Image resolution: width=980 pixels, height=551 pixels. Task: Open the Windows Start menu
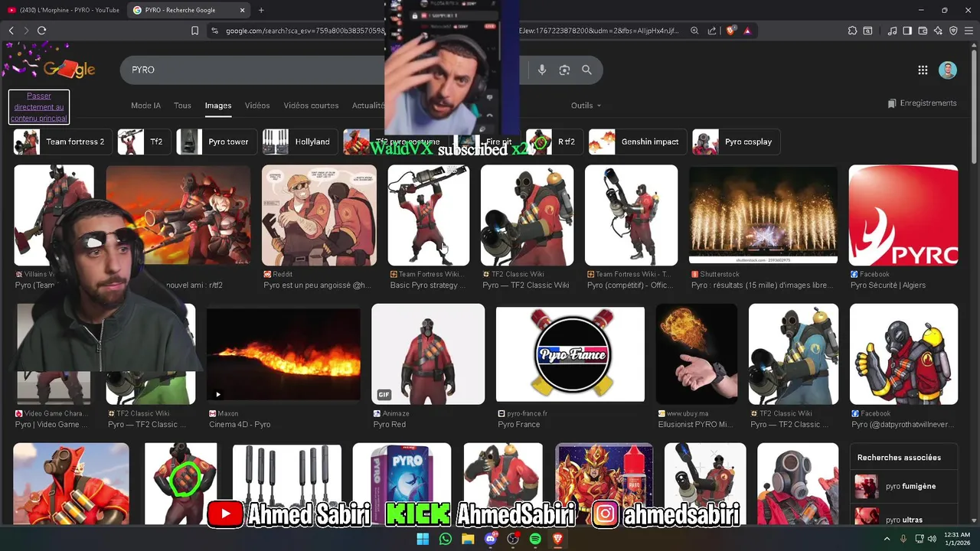pyautogui.click(x=423, y=539)
